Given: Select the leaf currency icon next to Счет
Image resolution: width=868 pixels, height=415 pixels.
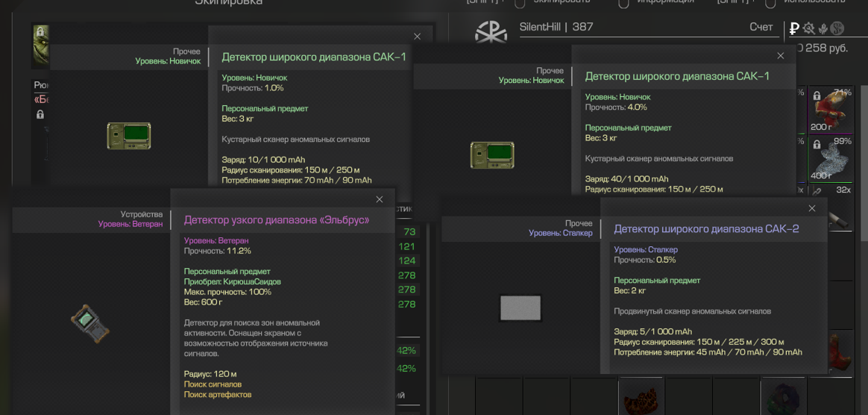Looking at the screenshot, I should click(823, 28).
